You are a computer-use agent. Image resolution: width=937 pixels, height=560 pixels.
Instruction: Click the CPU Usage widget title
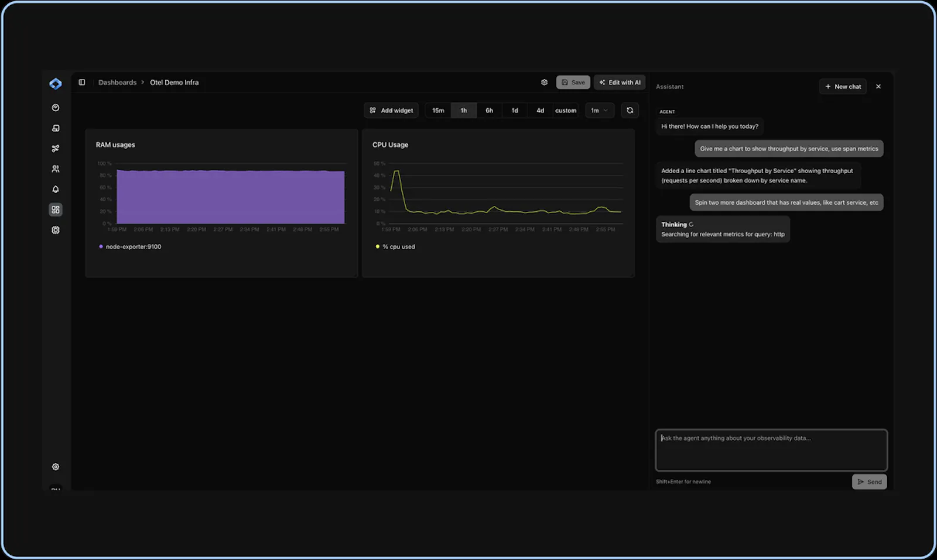coord(390,145)
